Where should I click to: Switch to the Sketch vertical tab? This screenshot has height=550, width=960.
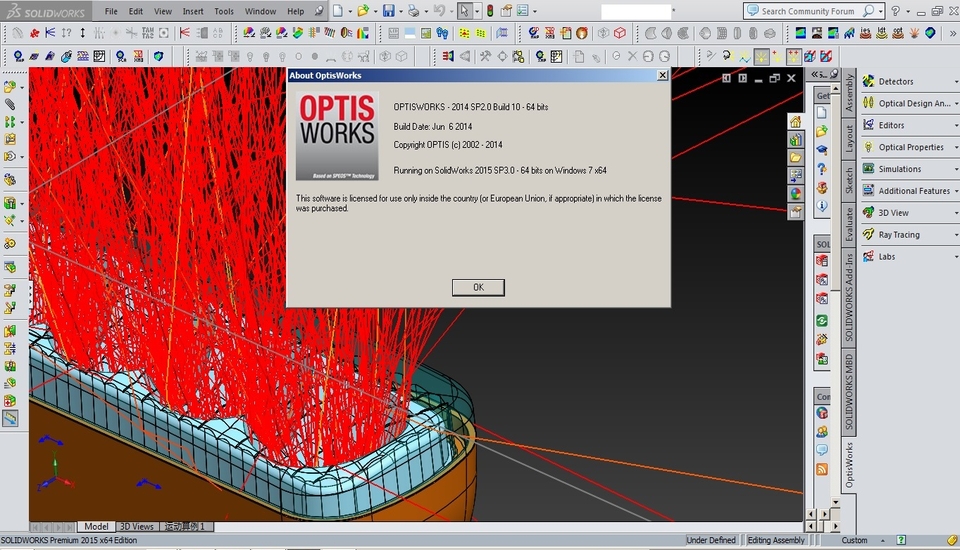click(x=849, y=180)
